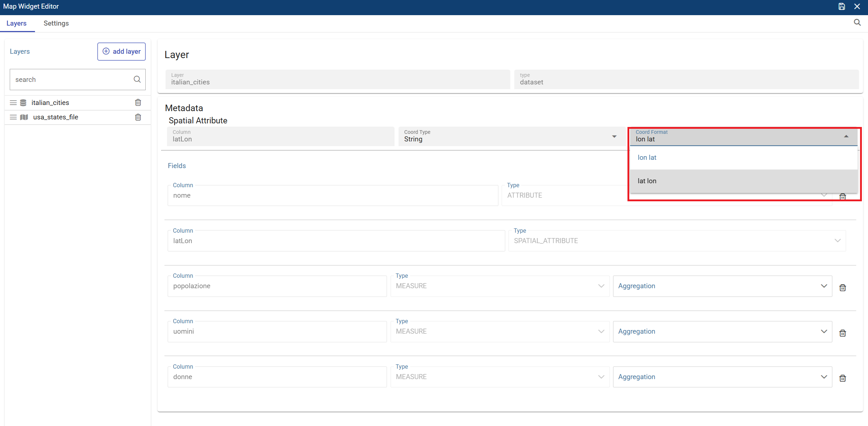The image size is (868, 426).
Task: Grab the italian_cities drag handle
Action: coord(13,103)
